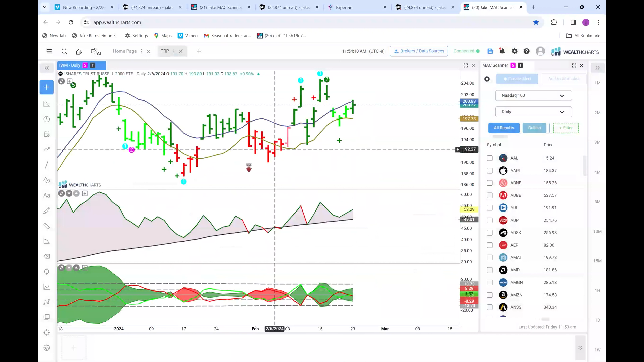Select the ruler measure tool

coord(47,226)
